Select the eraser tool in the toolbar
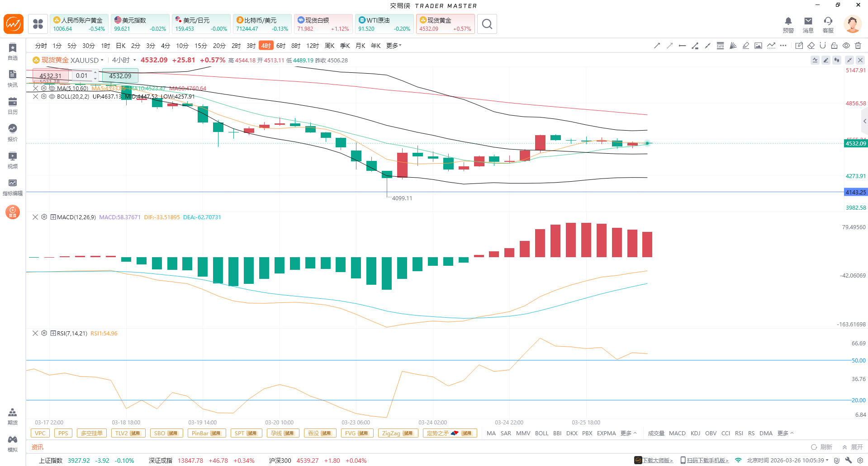 811,46
